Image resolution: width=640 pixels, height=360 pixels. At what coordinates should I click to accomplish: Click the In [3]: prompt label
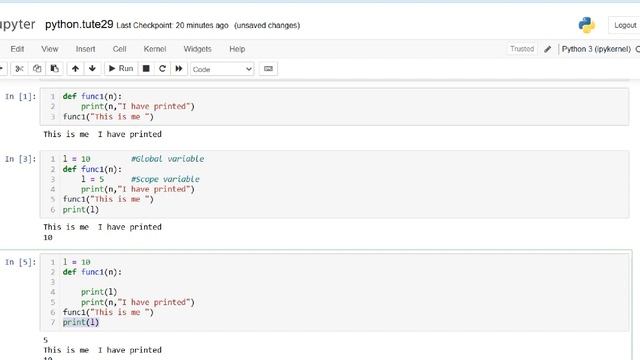click(20, 159)
